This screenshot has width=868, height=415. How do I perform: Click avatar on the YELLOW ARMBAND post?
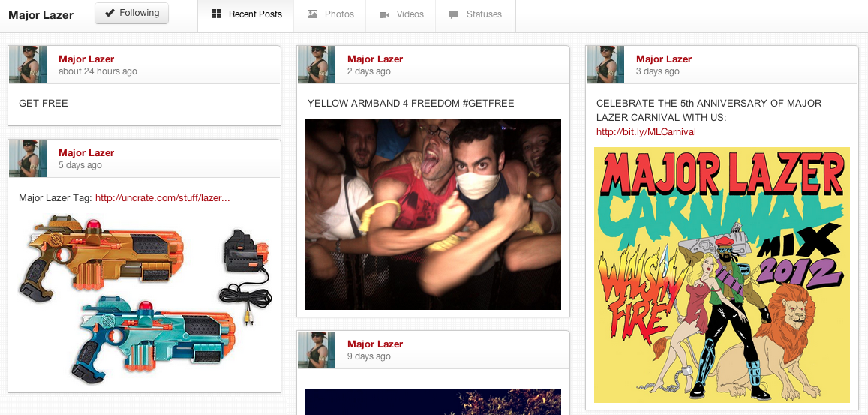tap(317, 65)
